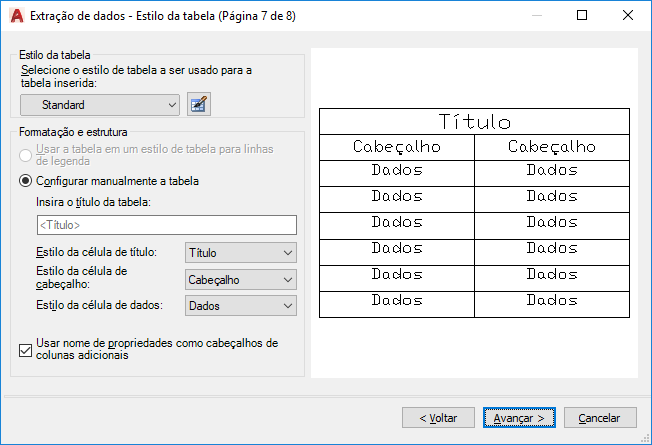Close the dialog using the X button
Screen dimensions: 652x445
(x=628, y=16)
